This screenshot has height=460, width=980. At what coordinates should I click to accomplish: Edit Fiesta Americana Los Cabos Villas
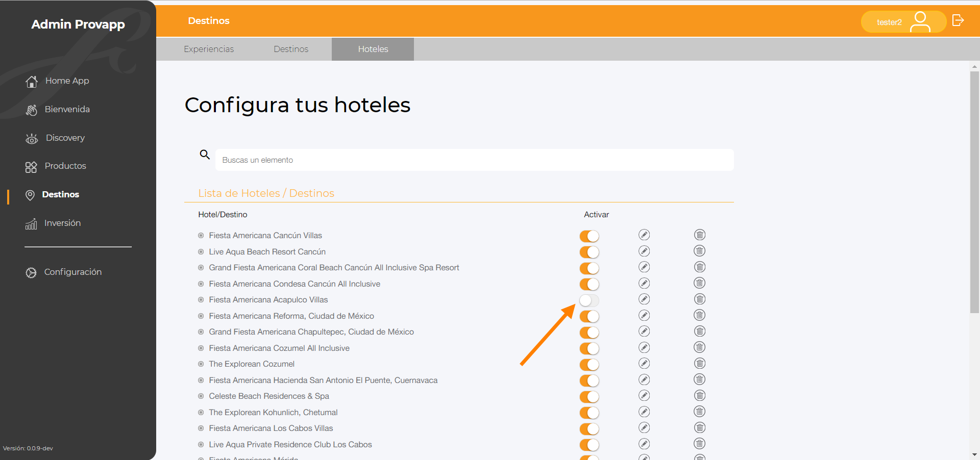(x=644, y=427)
